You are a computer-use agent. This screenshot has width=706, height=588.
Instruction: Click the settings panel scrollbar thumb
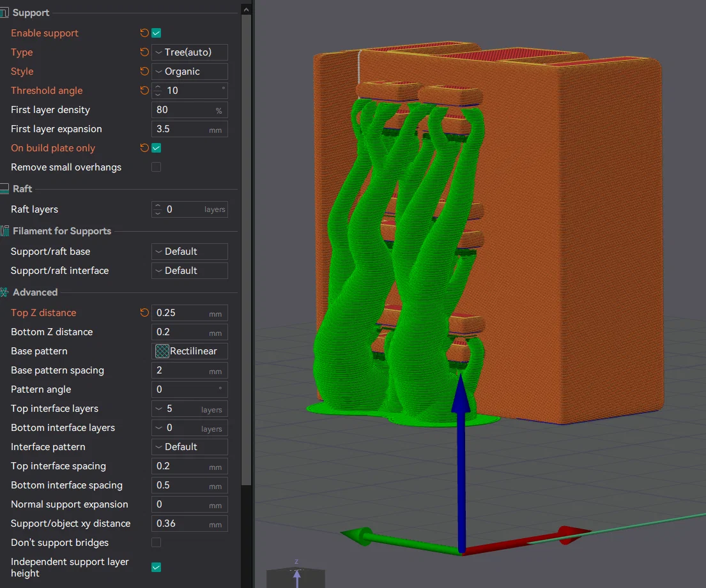(246, 250)
